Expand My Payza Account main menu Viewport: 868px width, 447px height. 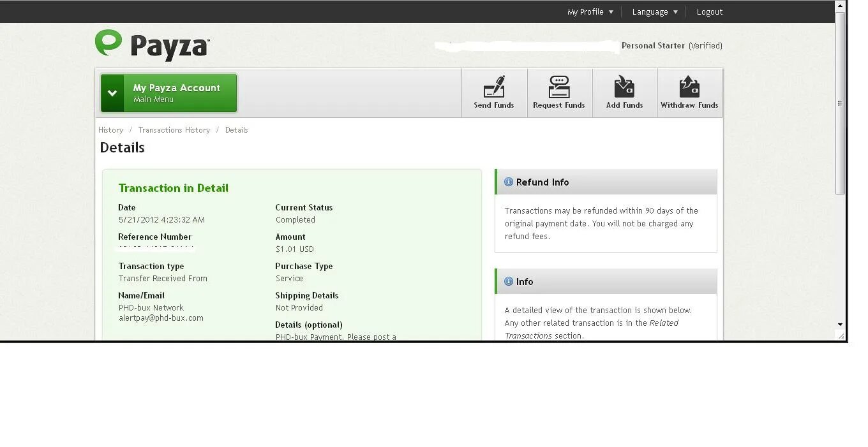[x=168, y=93]
